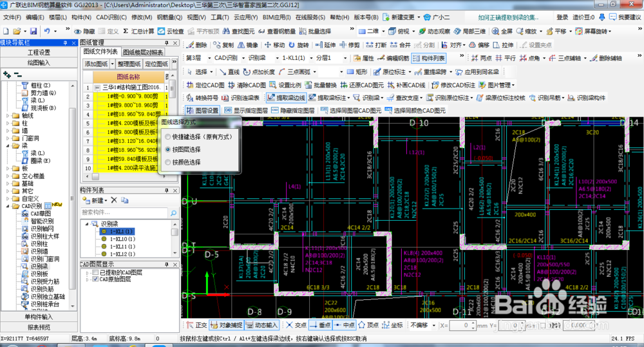The image size is (644, 347).
Task: Select 1-KL10(1) in component list
Action: (x=122, y=239)
